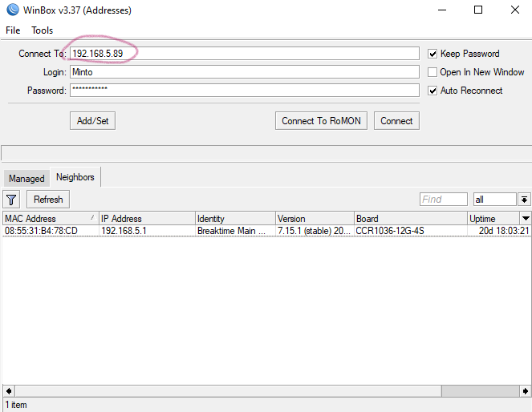Close the WinBox window

click(514, 10)
